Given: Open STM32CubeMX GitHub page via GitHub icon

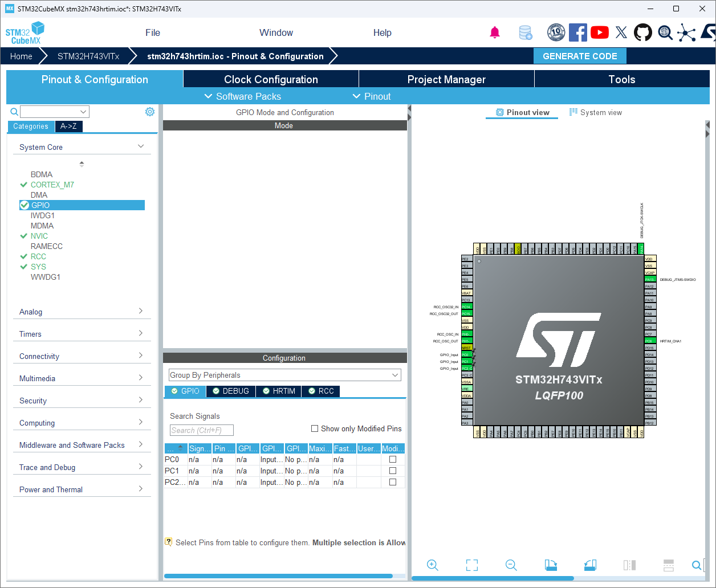Looking at the screenshot, I should coord(643,32).
